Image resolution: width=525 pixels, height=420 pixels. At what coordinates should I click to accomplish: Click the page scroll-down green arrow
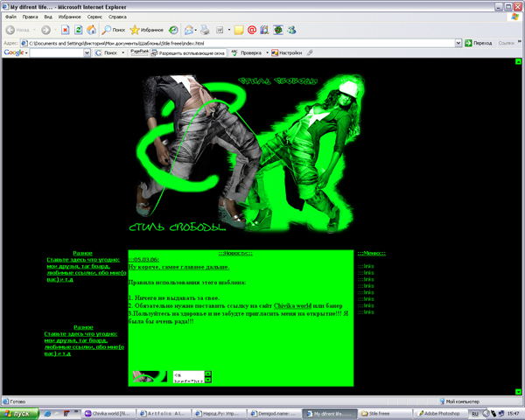518,391
